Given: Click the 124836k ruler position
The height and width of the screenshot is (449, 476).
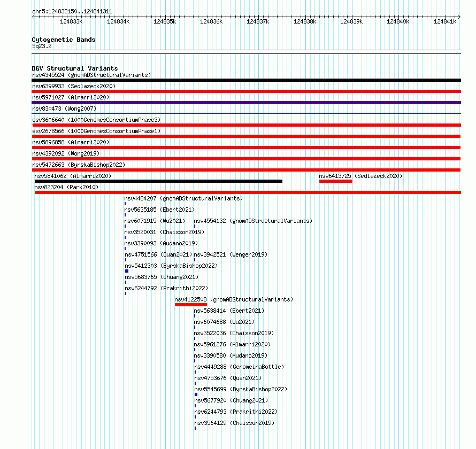Looking at the screenshot, I should tap(211, 21).
